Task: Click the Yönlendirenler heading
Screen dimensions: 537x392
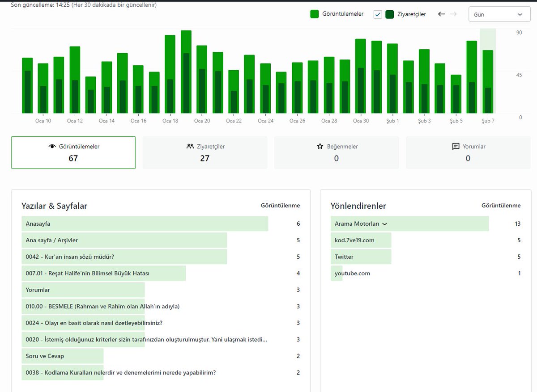Action: coord(358,206)
